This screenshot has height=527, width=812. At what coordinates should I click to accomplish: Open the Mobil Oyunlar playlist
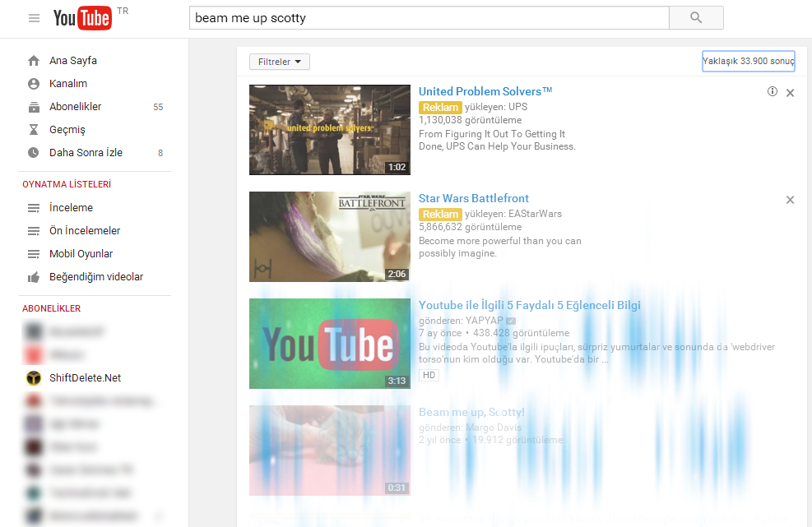point(81,254)
